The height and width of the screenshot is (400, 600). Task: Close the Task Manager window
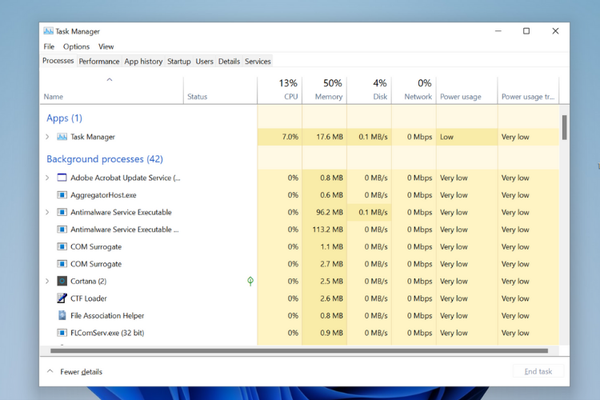[x=555, y=31]
